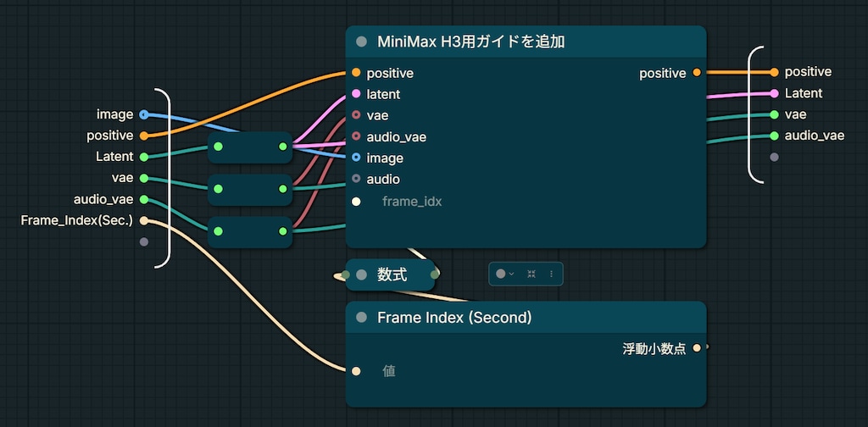Click the empty gray slot on the right output panel
This screenshot has width=868, height=427.
(x=774, y=157)
